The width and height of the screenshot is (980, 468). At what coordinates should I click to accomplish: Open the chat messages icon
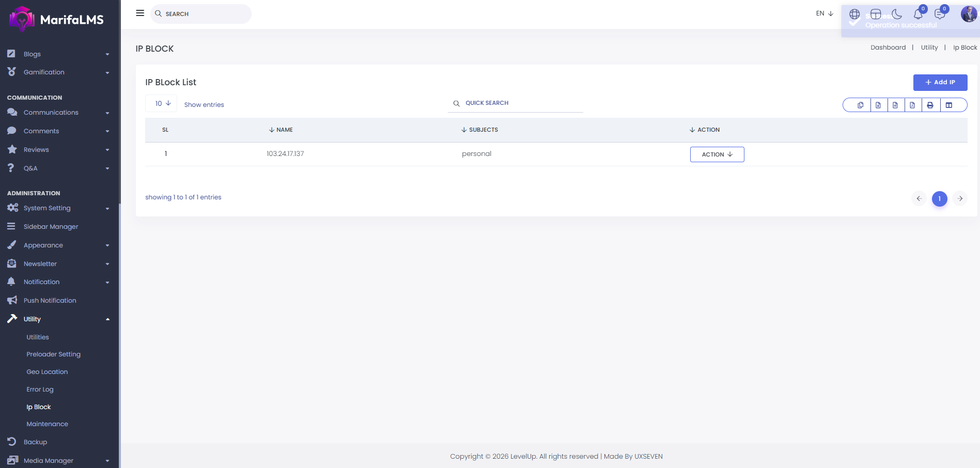(x=940, y=14)
